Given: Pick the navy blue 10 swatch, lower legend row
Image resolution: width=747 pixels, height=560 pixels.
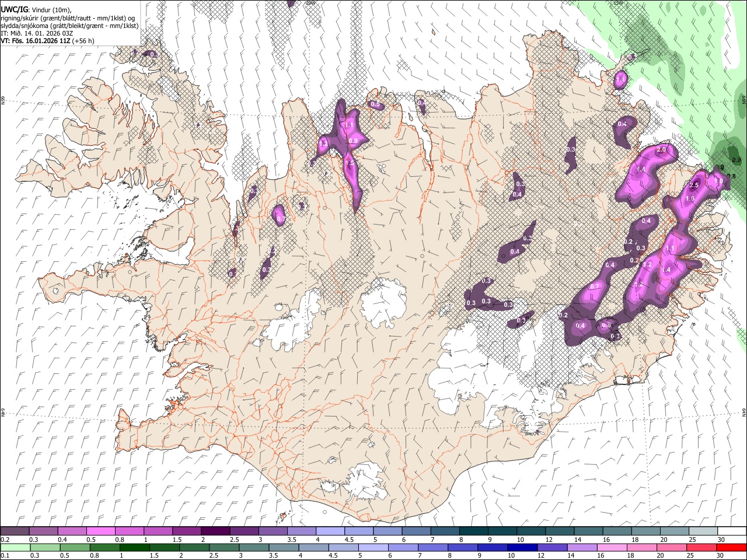Looking at the screenshot, I should point(521,547).
